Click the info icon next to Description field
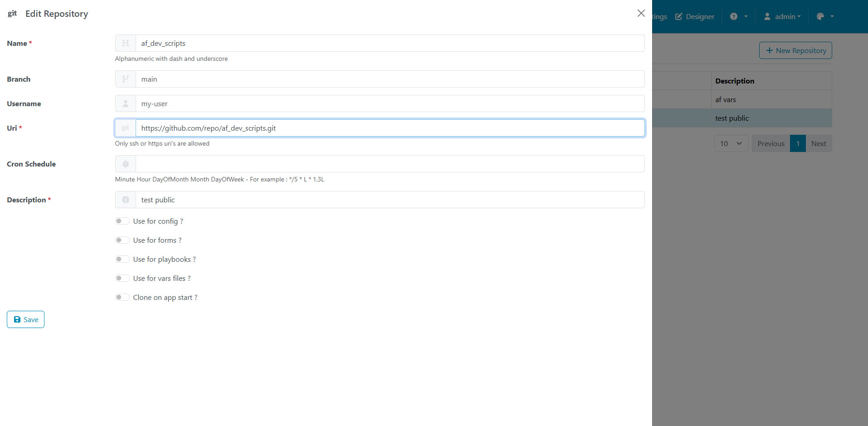 pyautogui.click(x=125, y=200)
